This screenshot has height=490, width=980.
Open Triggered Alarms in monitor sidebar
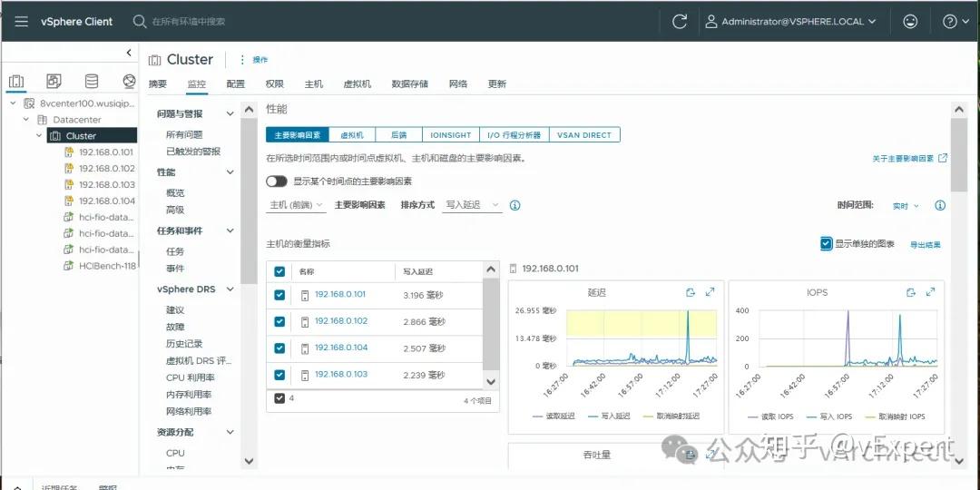(193, 152)
